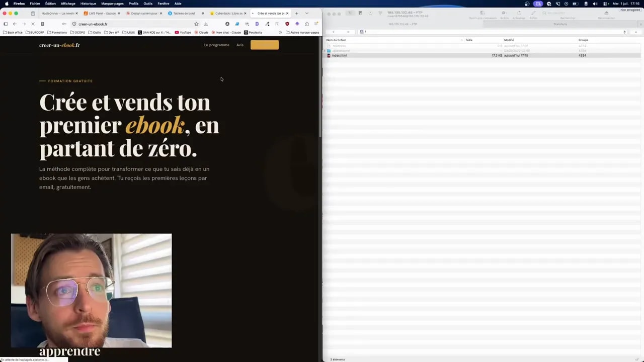
Task: Expand the quarantaine folder in Cyberduck
Action: (326, 51)
